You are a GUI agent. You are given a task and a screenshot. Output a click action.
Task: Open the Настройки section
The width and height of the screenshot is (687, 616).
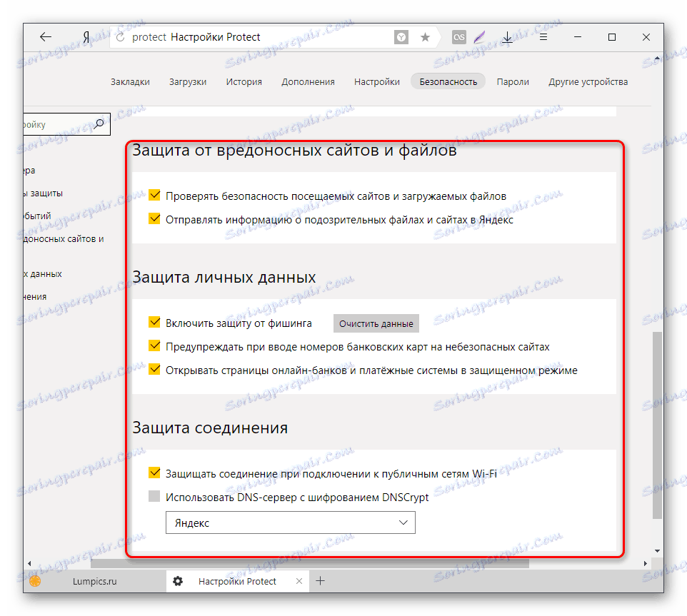377,82
